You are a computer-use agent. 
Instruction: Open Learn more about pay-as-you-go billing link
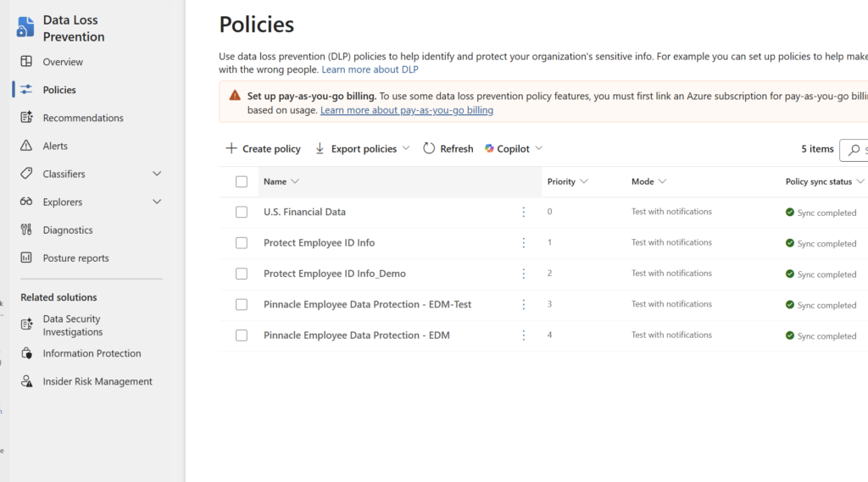(x=406, y=110)
